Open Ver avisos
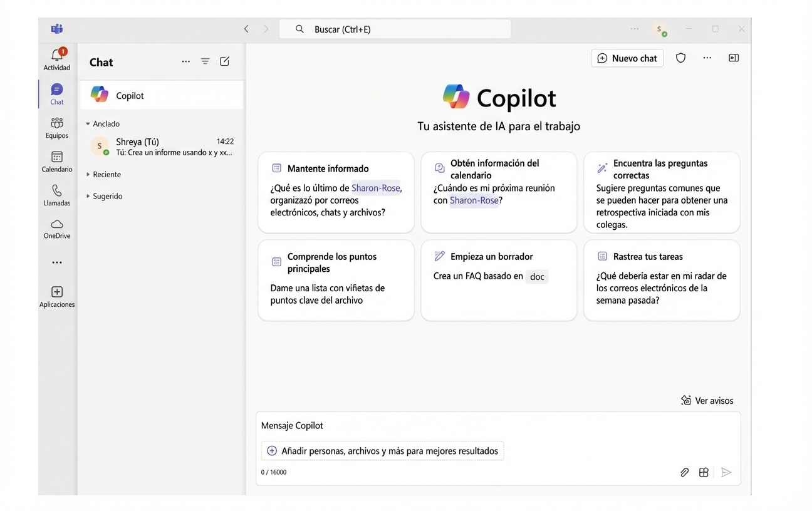This screenshot has height=511, width=812. tap(707, 400)
